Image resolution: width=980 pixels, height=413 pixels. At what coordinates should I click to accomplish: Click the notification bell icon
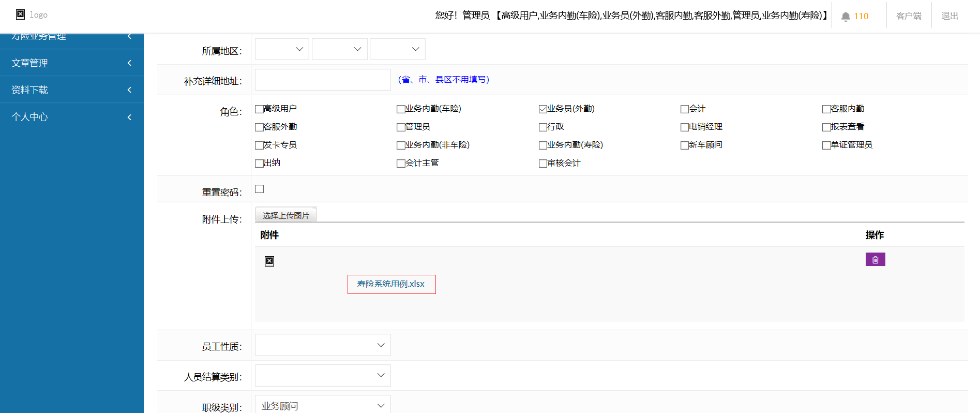tap(846, 17)
